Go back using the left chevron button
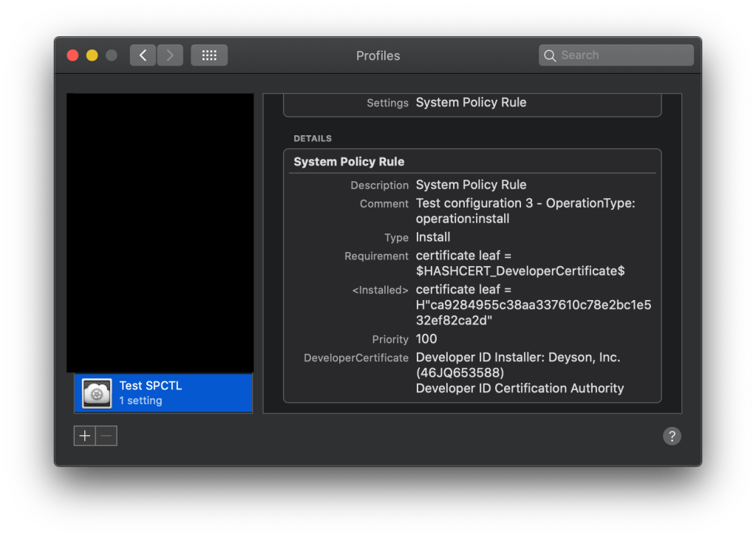This screenshot has width=756, height=538. [x=143, y=55]
